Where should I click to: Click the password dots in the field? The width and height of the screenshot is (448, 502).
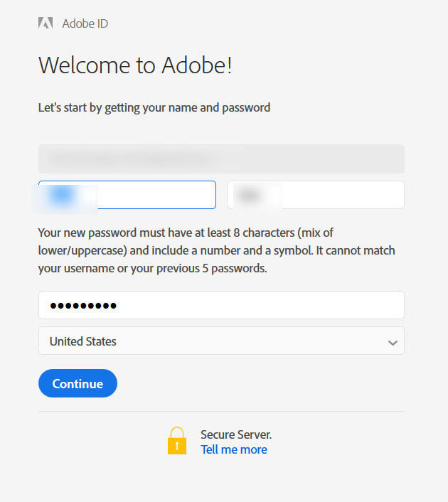[83, 306]
